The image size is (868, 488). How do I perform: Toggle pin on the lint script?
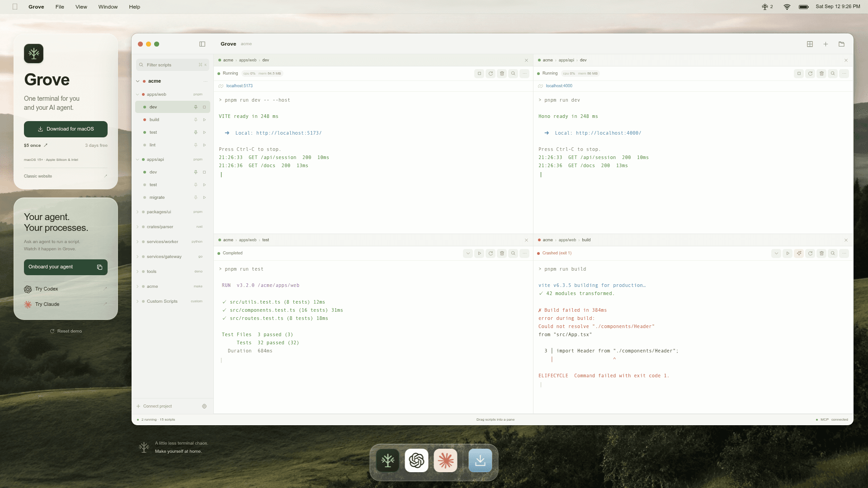[196, 145]
